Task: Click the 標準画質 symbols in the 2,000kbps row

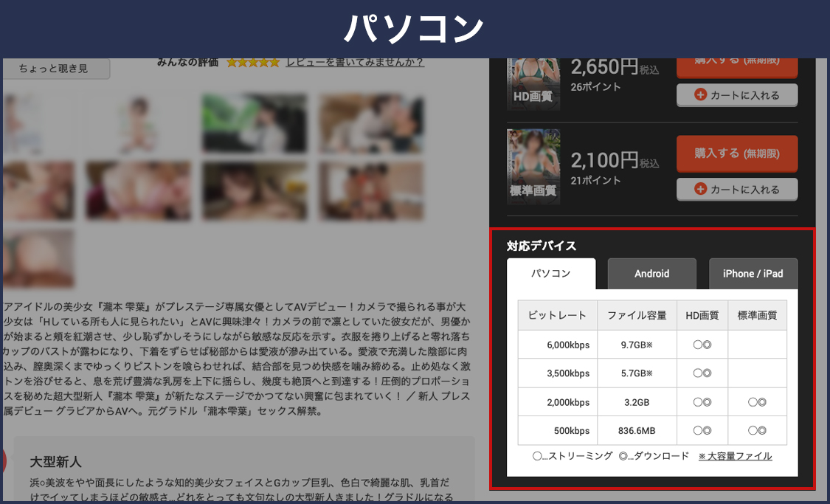Action: 757,402
